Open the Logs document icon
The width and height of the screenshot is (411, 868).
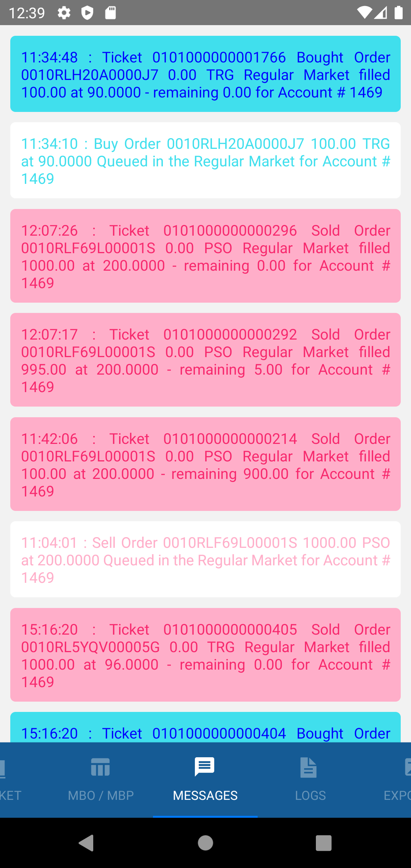point(308,767)
